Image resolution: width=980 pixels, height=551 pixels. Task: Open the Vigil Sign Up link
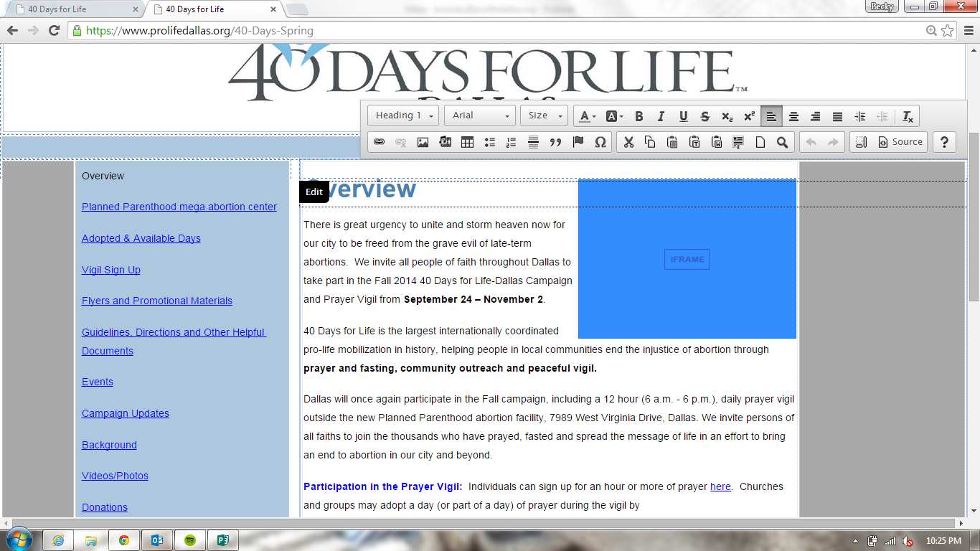coord(111,270)
